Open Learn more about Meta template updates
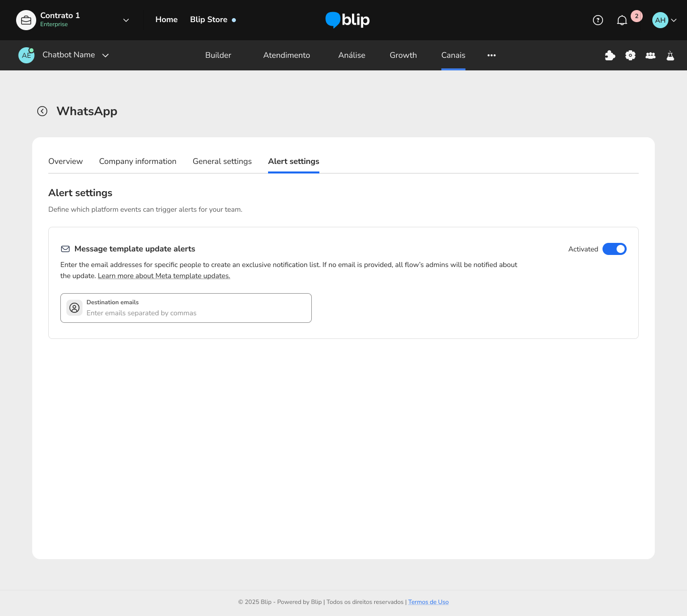 [164, 276]
